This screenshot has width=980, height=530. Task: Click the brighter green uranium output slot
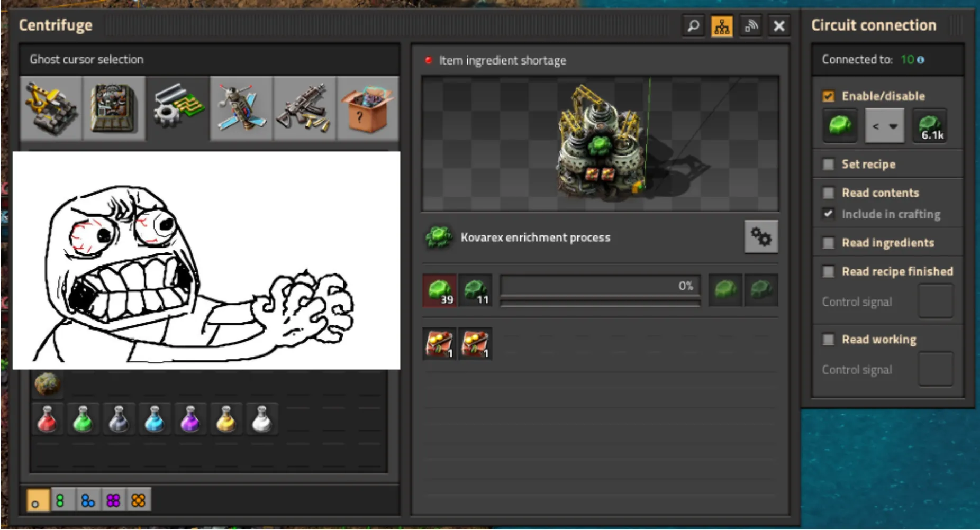tap(725, 290)
